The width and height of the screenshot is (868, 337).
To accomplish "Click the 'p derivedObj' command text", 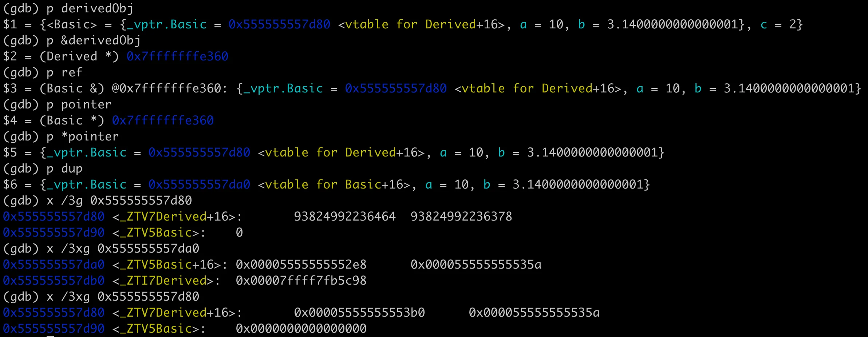I will [90, 8].
